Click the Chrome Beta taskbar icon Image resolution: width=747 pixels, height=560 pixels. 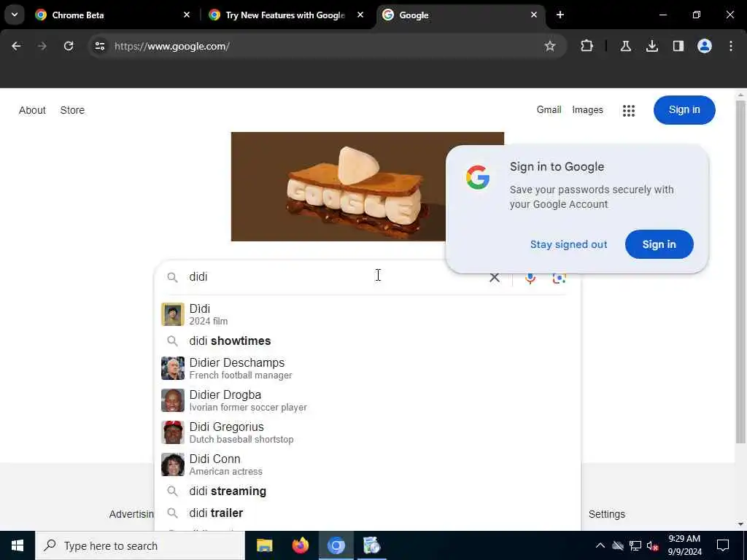coord(336,545)
